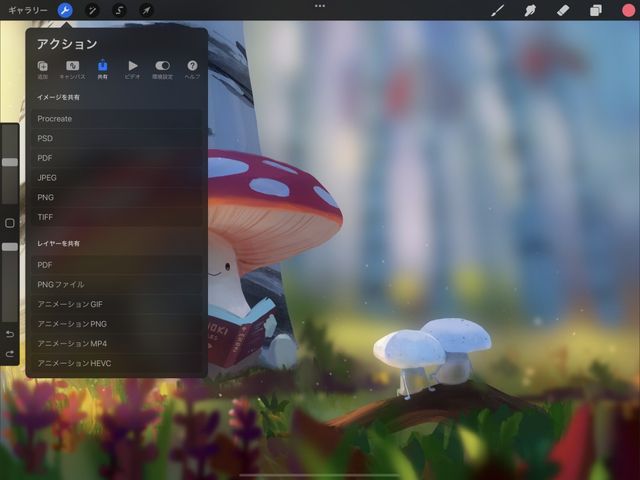Screen dimensions: 640x480
Task: Share image as JPEG
Action: pos(117,178)
